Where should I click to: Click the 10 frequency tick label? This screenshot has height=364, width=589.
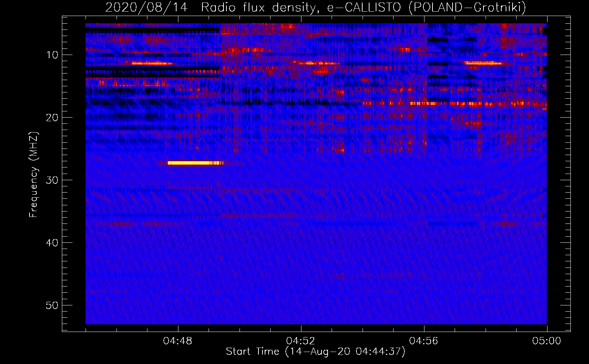click(52, 55)
